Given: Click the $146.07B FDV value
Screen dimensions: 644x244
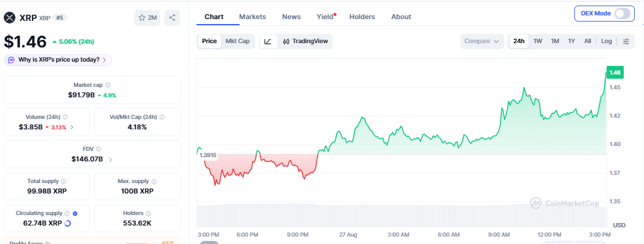Looking at the screenshot, I should pos(87,159).
